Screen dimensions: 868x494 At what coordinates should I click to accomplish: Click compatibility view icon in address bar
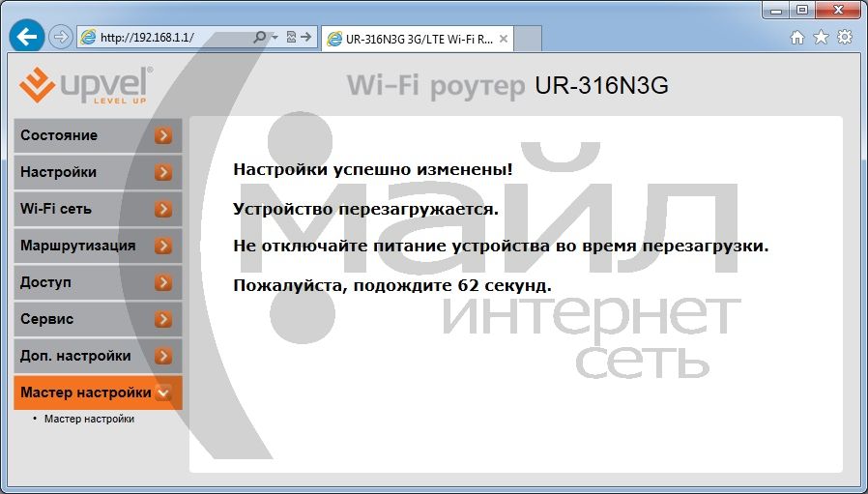(x=291, y=38)
